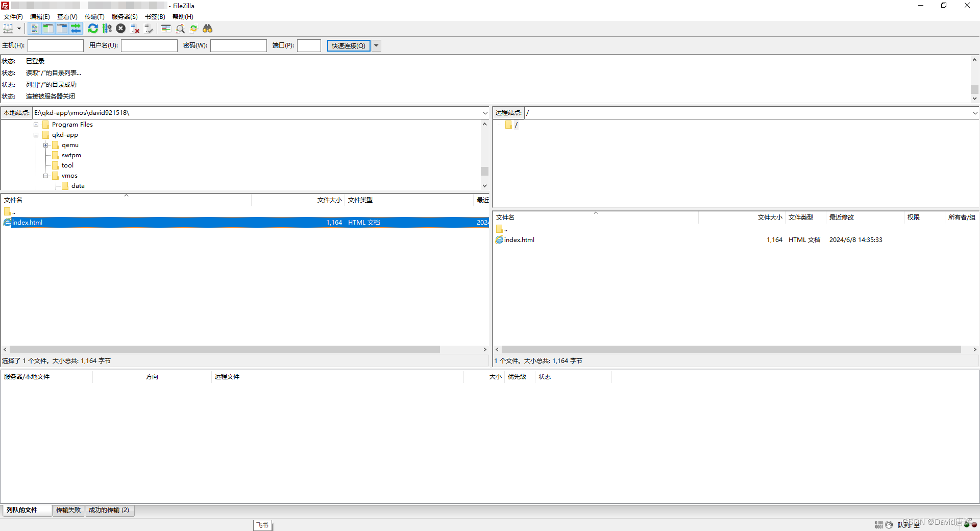The height and width of the screenshot is (531, 980).
Task: Select the tool folder in local tree
Action: (x=67, y=165)
